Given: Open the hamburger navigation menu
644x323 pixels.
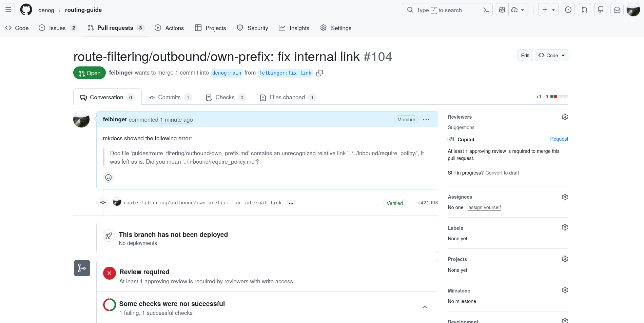Looking at the screenshot, I should point(8,10).
